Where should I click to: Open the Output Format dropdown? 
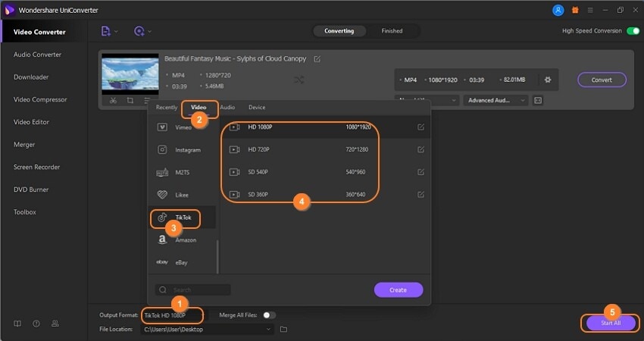(174, 315)
